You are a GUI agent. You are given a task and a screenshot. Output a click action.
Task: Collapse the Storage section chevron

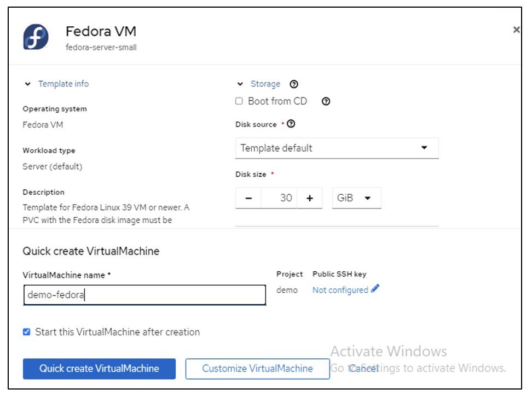pyautogui.click(x=240, y=84)
